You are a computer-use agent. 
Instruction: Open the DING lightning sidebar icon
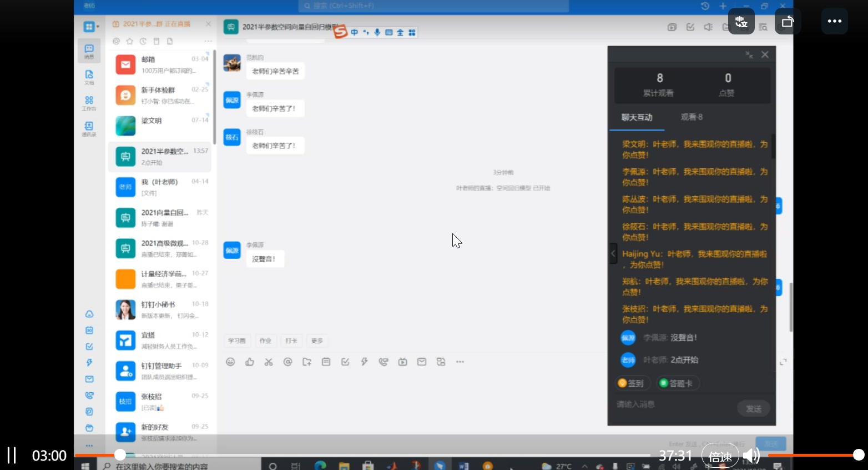[x=89, y=362]
